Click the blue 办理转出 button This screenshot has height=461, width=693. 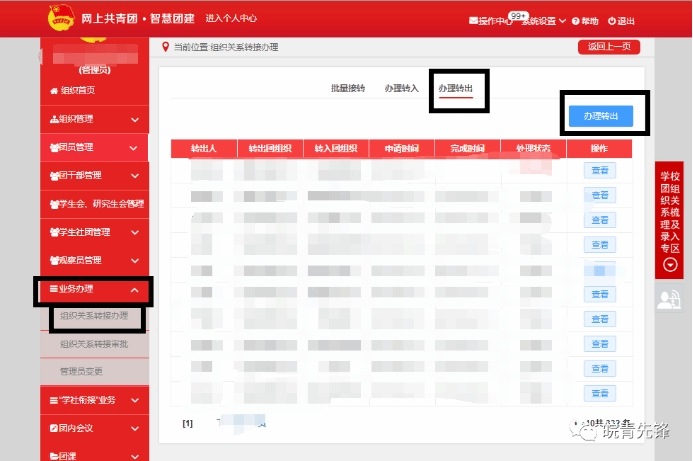[x=600, y=117]
